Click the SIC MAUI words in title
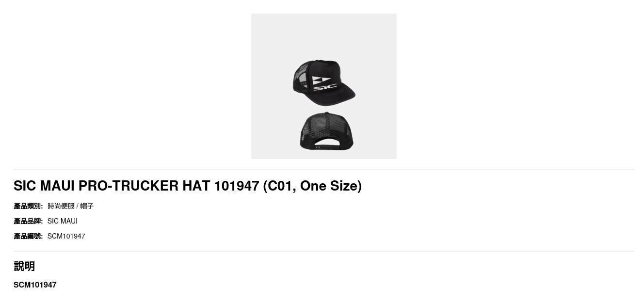The height and width of the screenshot is (304, 644). click(44, 186)
